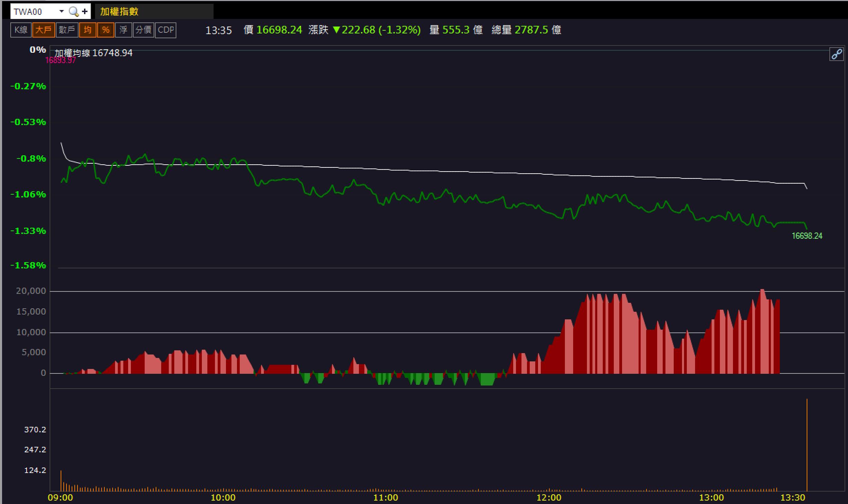The height and width of the screenshot is (504, 848).
Task: Toggle the K線 view button
Action: point(21,30)
